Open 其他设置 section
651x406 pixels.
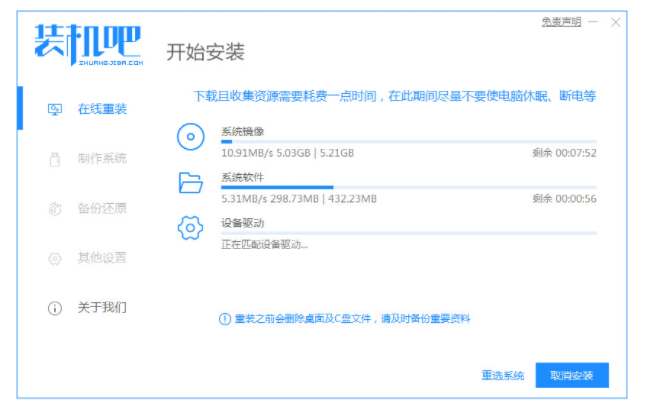[102, 258]
